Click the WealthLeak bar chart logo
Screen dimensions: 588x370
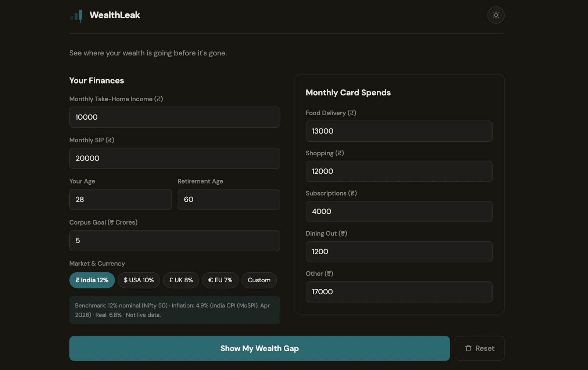(x=76, y=16)
